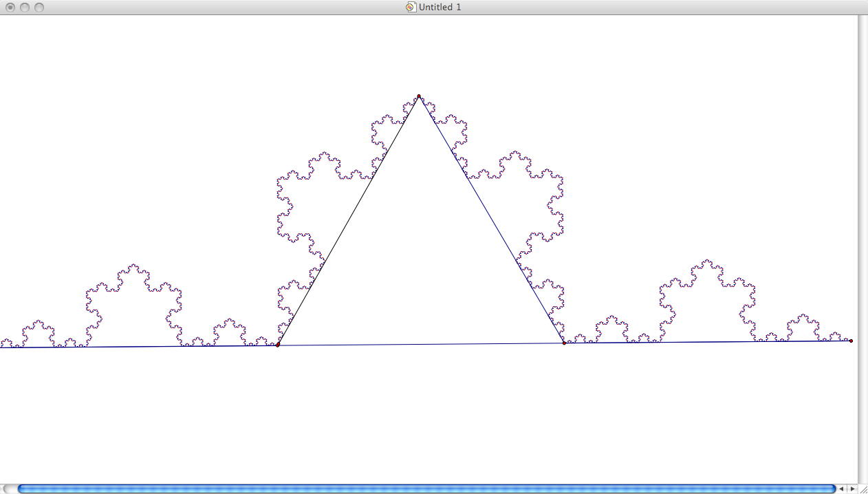Select the red apex point of the triangle
Screen dimensions: 868x494
pyautogui.click(x=418, y=96)
